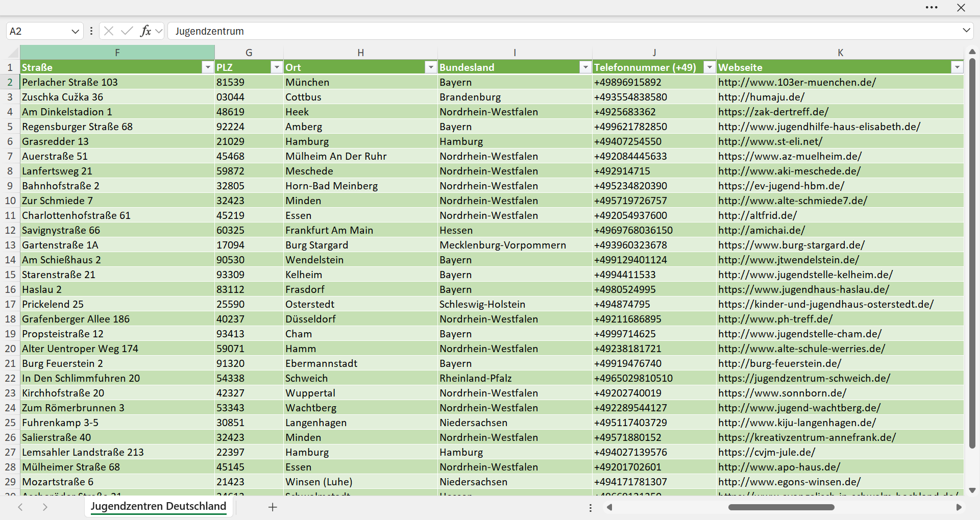
Task: Click the Cancel X icon in formula bar
Action: pyautogui.click(x=108, y=31)
